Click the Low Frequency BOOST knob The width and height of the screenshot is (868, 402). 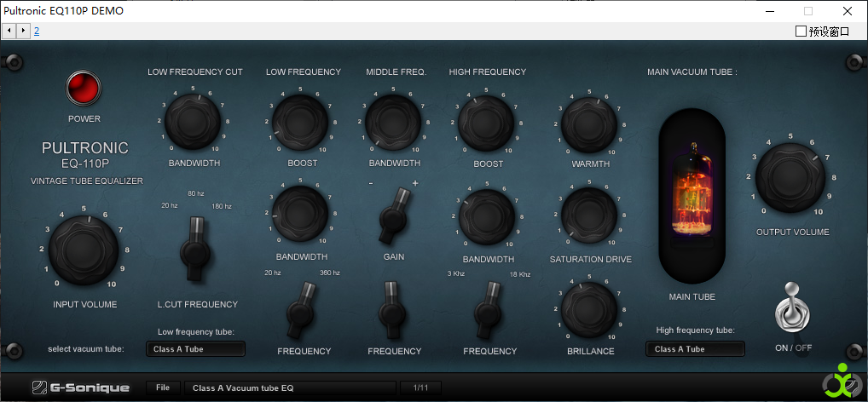pyautogui.click(x=301, y=122)
